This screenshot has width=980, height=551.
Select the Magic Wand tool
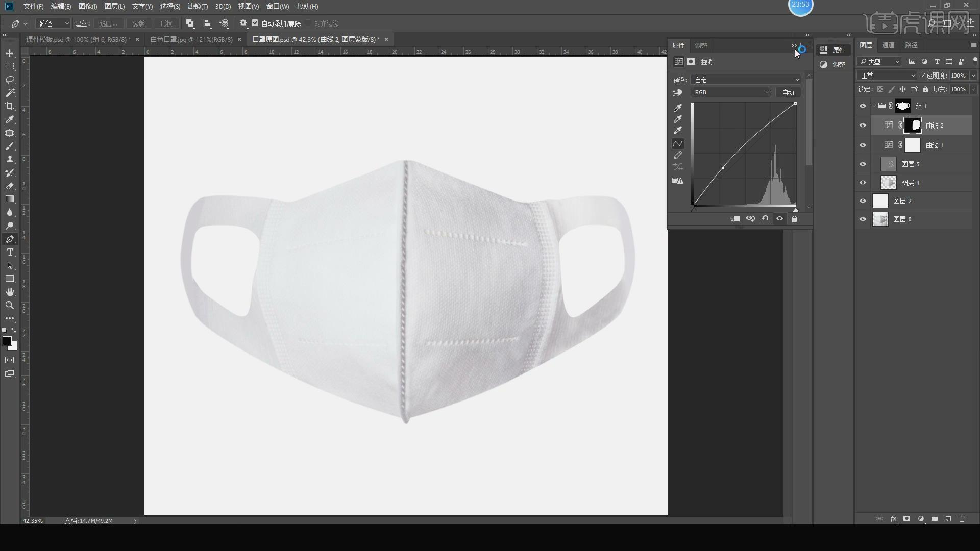click(10, 93)
